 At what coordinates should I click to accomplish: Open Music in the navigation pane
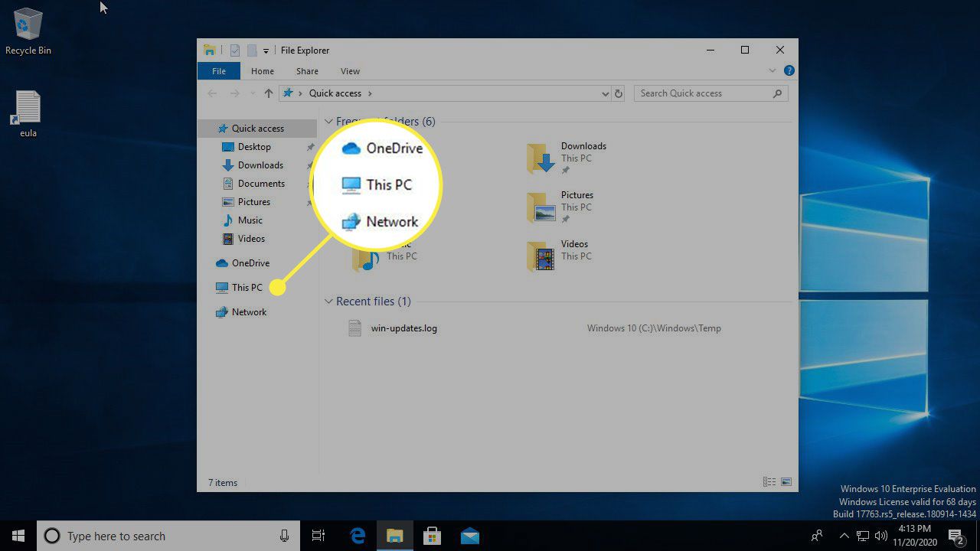[x=250, y=220]
